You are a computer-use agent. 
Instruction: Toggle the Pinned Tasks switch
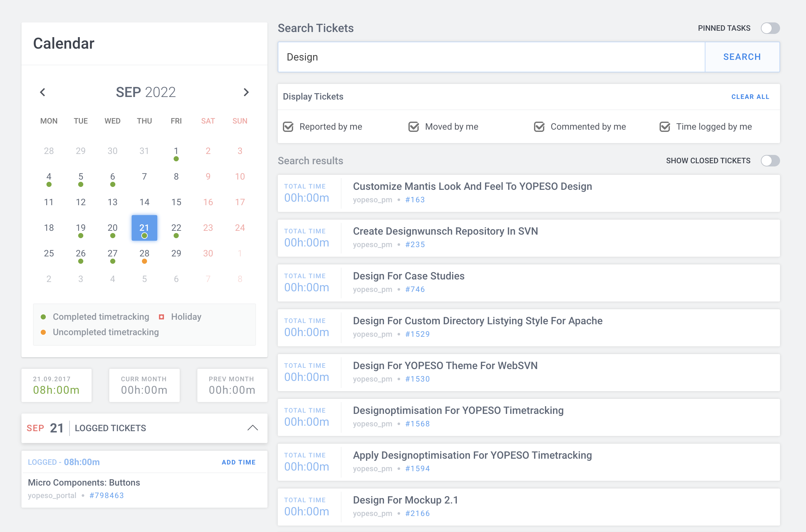[770, 28]
